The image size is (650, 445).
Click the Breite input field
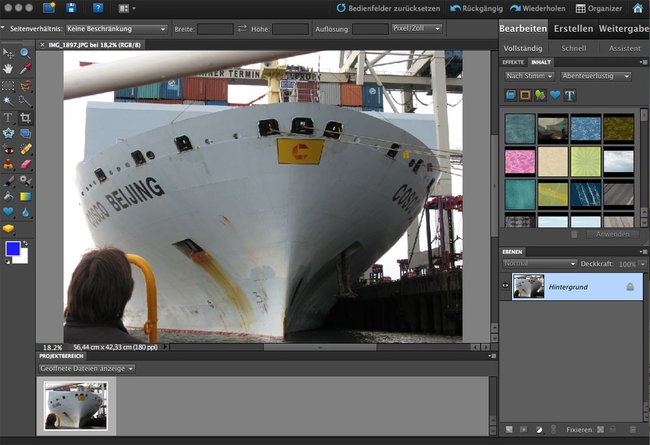tap(215, 29)
